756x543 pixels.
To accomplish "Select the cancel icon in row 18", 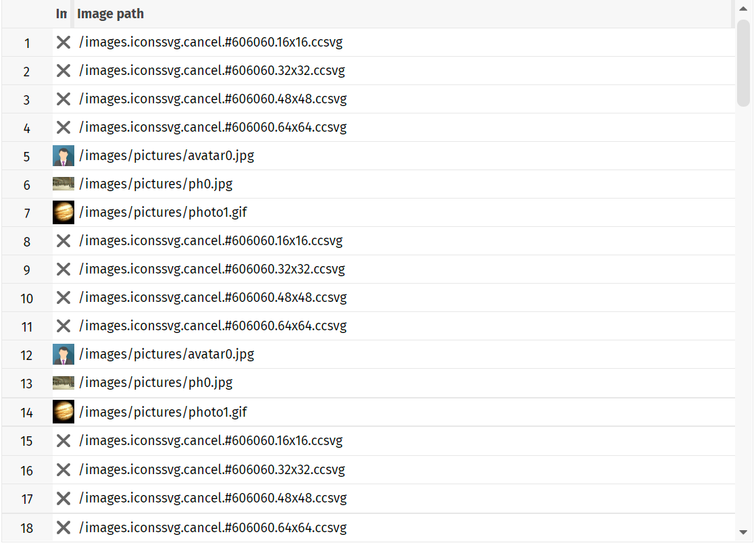I will [x=64, y=527].
